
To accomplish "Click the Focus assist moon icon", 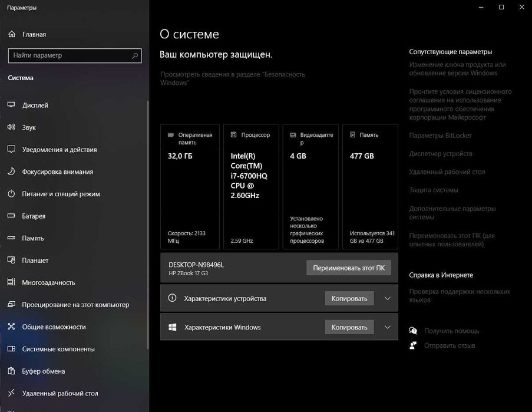I will [11, 172].
